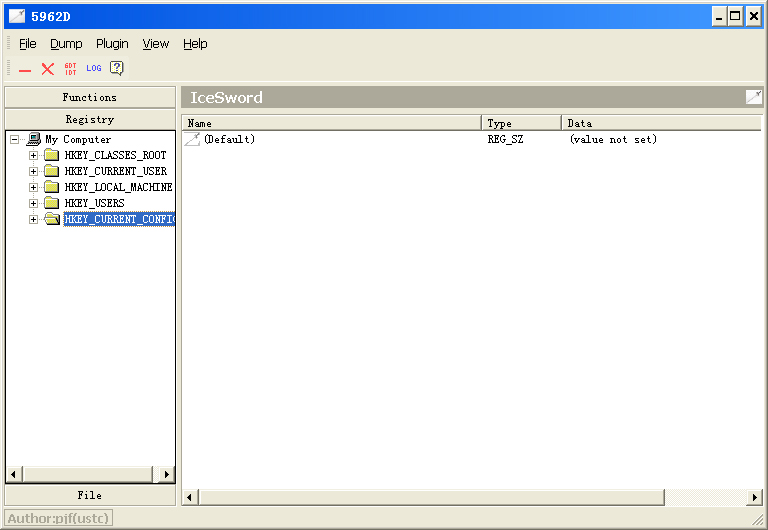
Task: Open the help question-mark toolbar icon
Action: pos(117,68)
